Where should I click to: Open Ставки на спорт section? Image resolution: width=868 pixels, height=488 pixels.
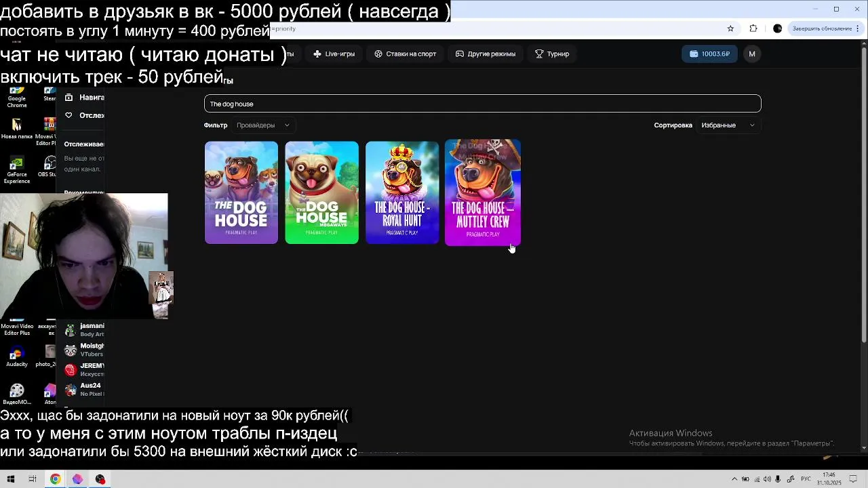pyautogui.click(x=406, y=54)
